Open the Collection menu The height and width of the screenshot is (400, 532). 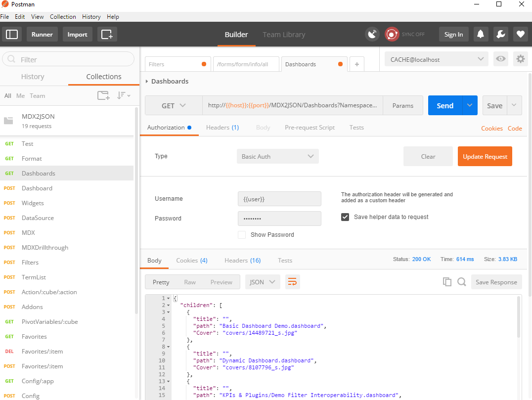(x=63, y=16)
